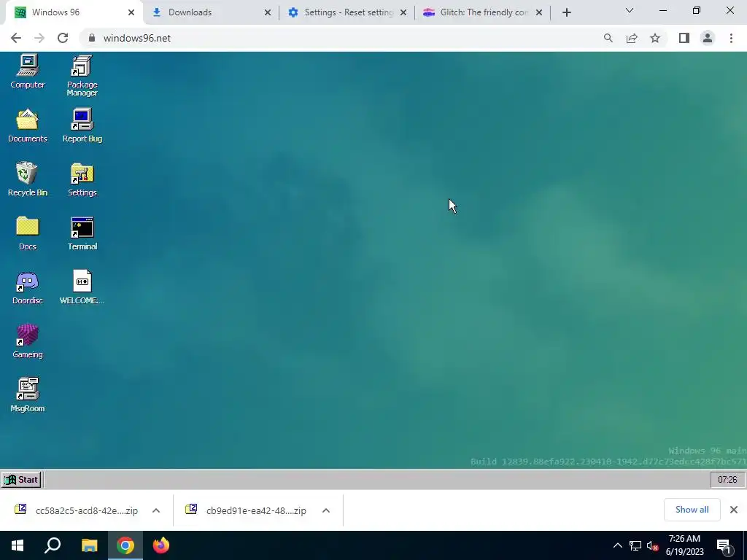
Task: Open the Computer desktop icon
Action: point(28,71)
